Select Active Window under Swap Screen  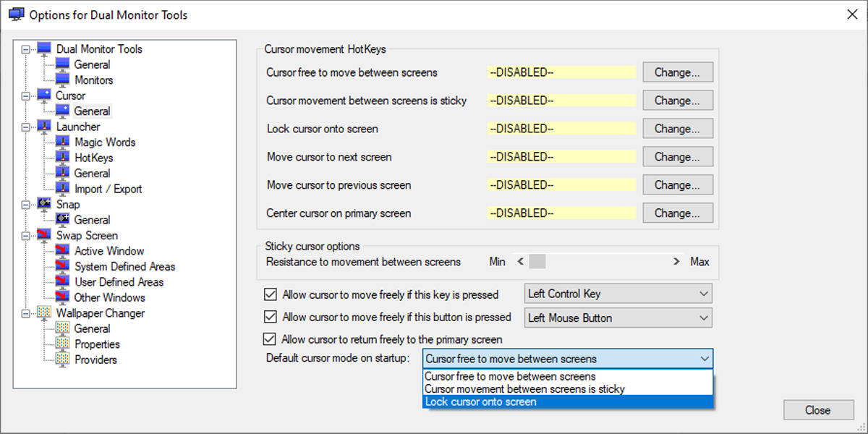pos(109,251)
